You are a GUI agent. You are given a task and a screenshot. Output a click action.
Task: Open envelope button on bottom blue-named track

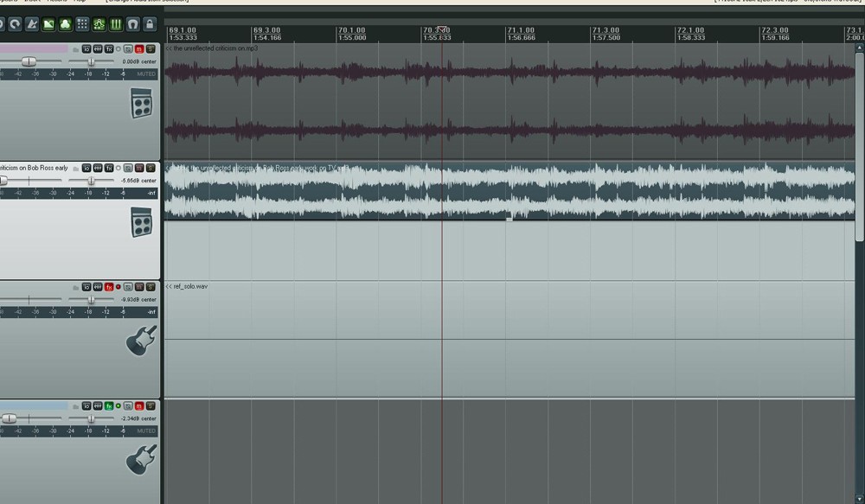[98, 405]
